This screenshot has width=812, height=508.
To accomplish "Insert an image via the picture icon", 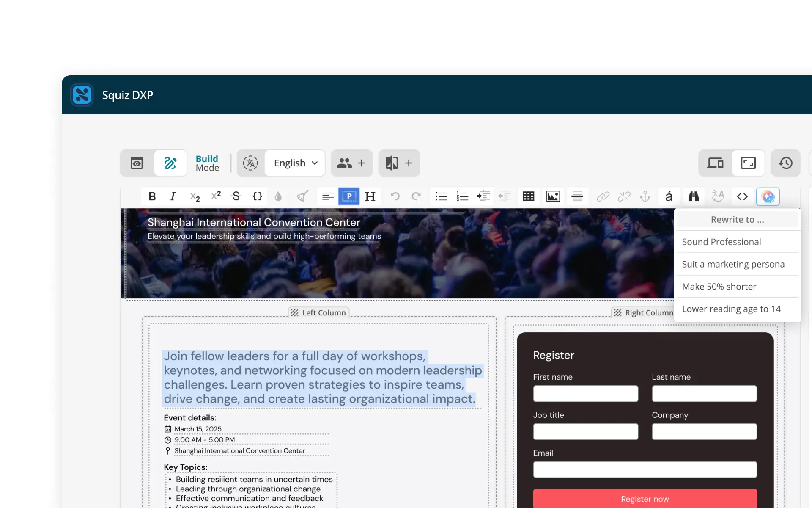I will click(x=553, y=196).
